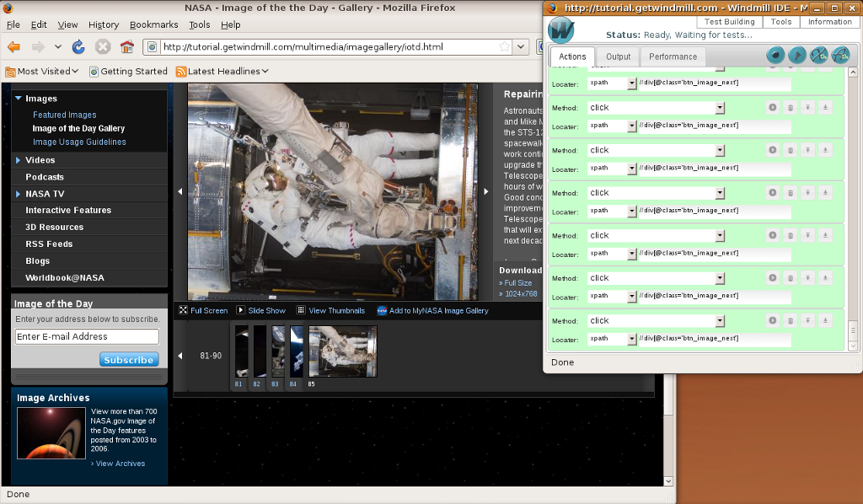
Task: Select thumbnail 81 in the gallery strip
Action: (x=241, y=351)
